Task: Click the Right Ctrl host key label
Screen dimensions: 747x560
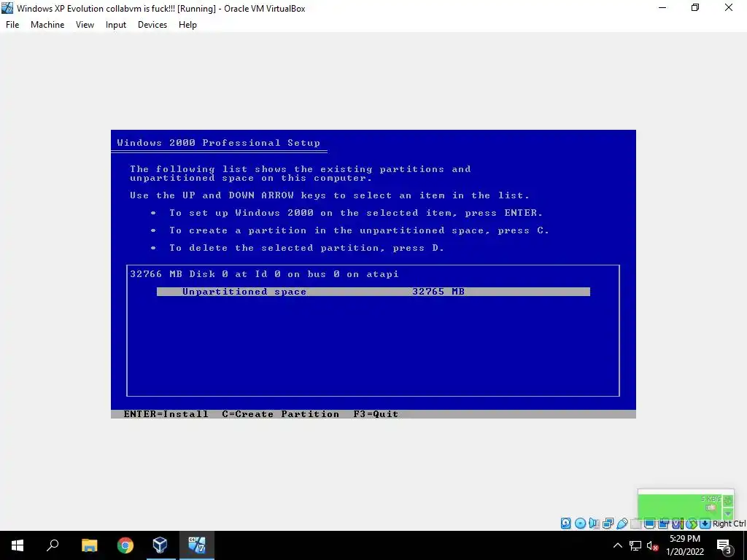Action: click(729, 524)
